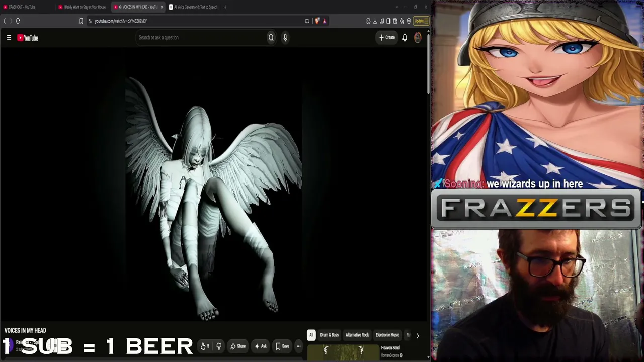
Task: Click the YouTube search input field
Action: coord(201,37)
